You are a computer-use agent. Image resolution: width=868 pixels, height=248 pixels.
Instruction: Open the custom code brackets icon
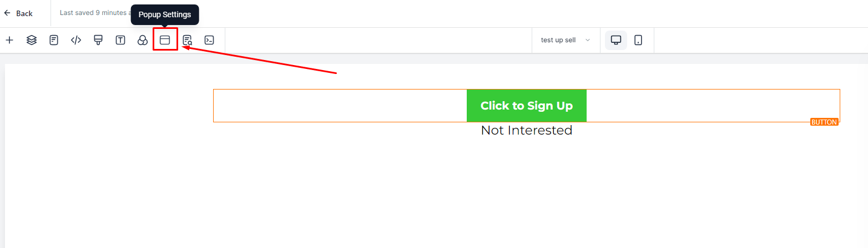76,40
